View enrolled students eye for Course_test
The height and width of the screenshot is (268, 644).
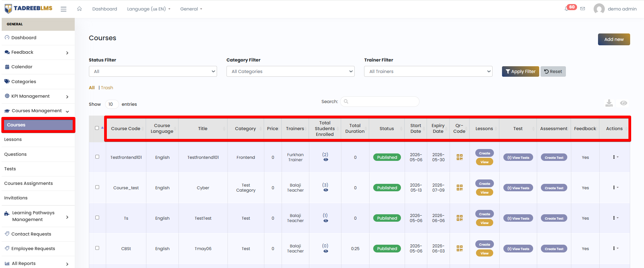pyautogui.click(x=326, y=190)
